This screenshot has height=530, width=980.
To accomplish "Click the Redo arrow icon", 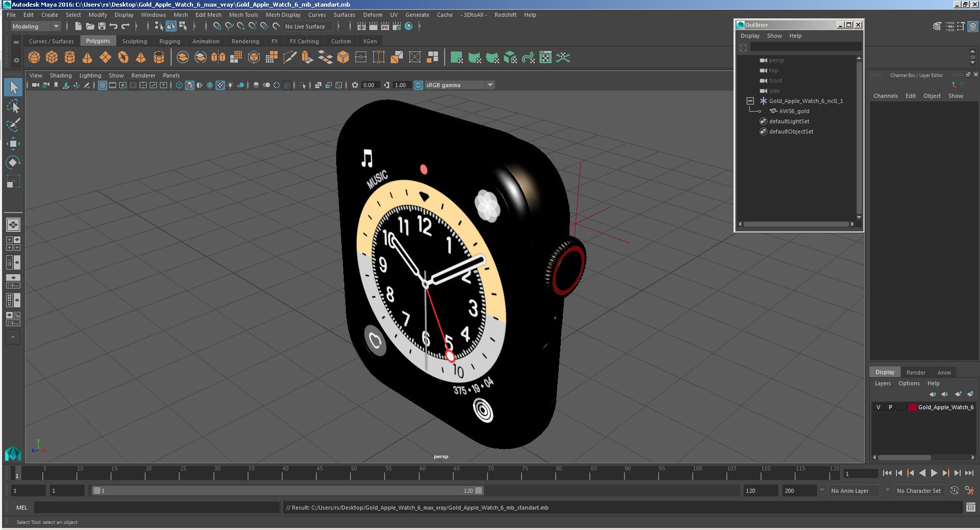I will click(x=125, y=26).
